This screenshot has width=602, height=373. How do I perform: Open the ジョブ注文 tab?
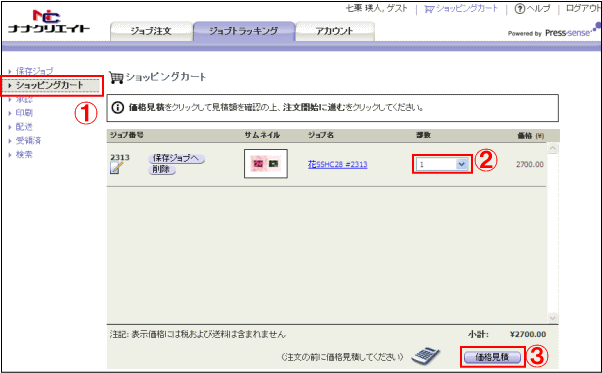(x=151, y=31)
